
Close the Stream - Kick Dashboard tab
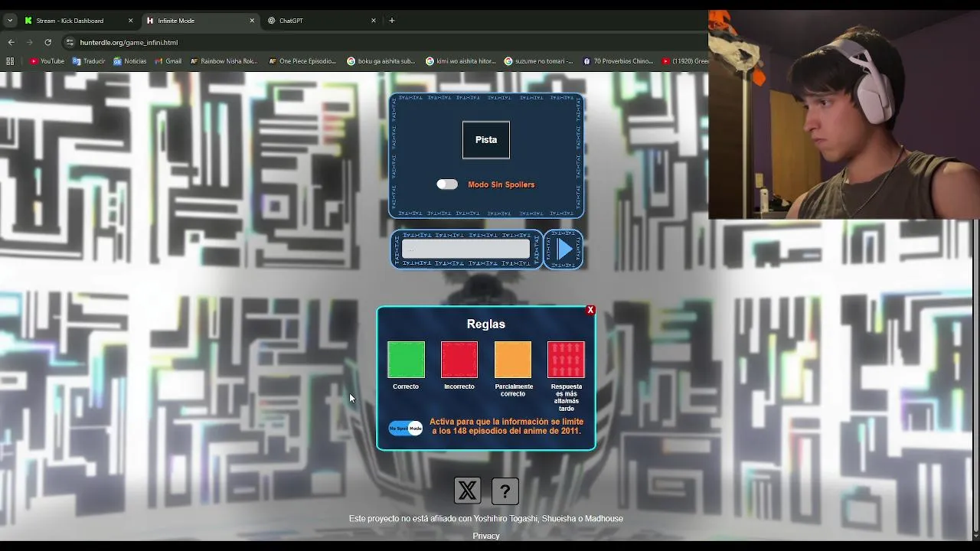130,21
